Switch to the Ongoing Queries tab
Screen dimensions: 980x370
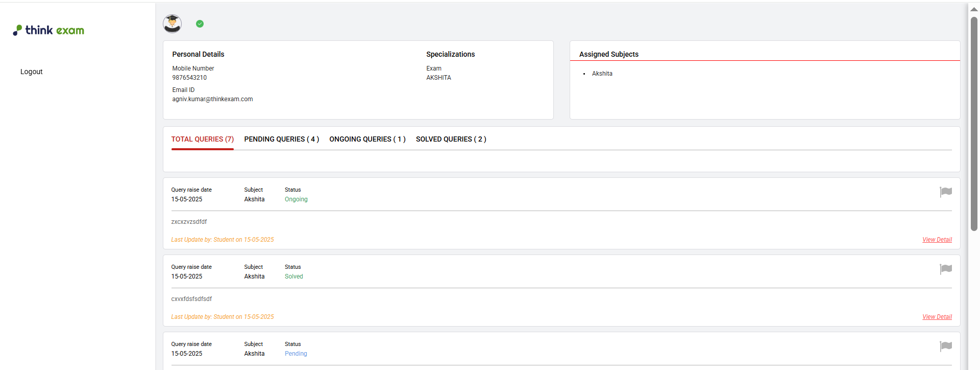pos(367,139)
